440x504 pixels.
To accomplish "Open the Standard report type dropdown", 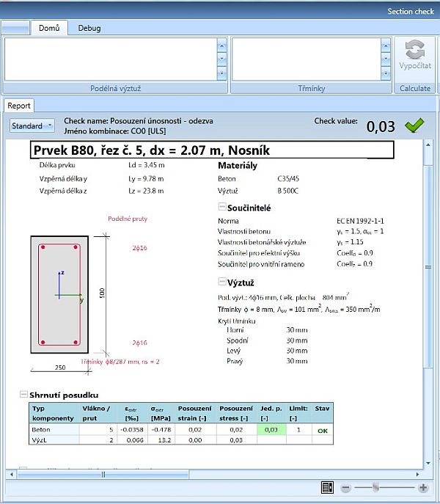I will [32, 126].
